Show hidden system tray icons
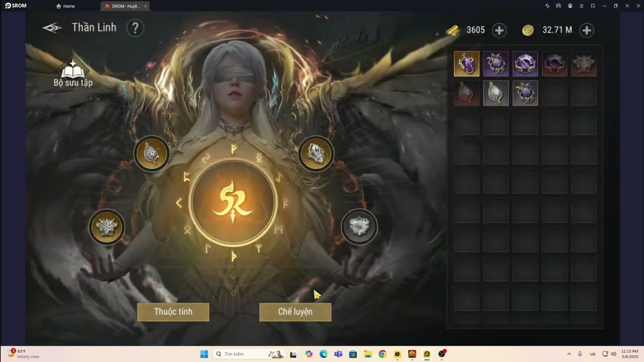 tap(569, 354)
